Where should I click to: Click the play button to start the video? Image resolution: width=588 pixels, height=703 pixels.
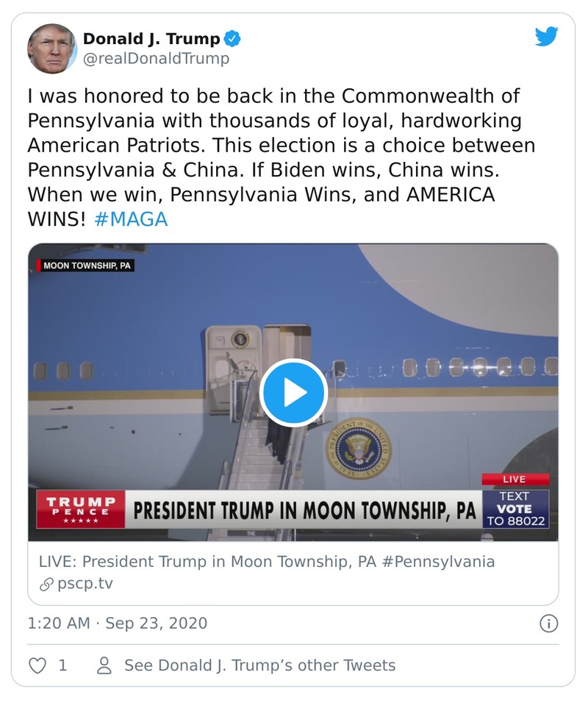pyautogui.click(x=294, y=393)
